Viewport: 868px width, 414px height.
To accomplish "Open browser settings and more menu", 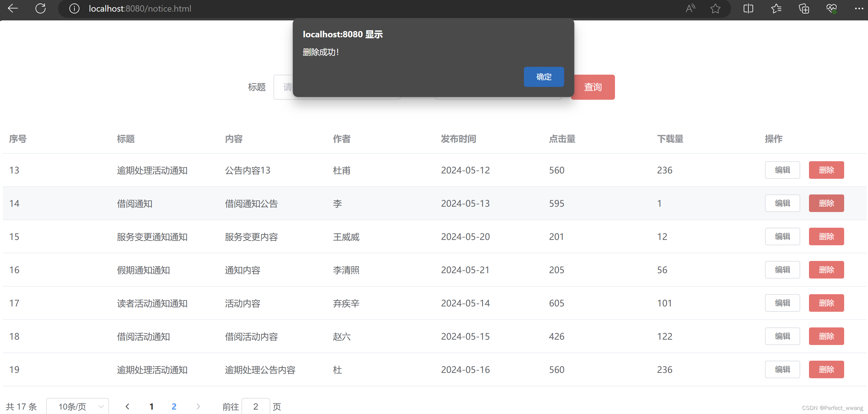I will (x=859, y=8).
